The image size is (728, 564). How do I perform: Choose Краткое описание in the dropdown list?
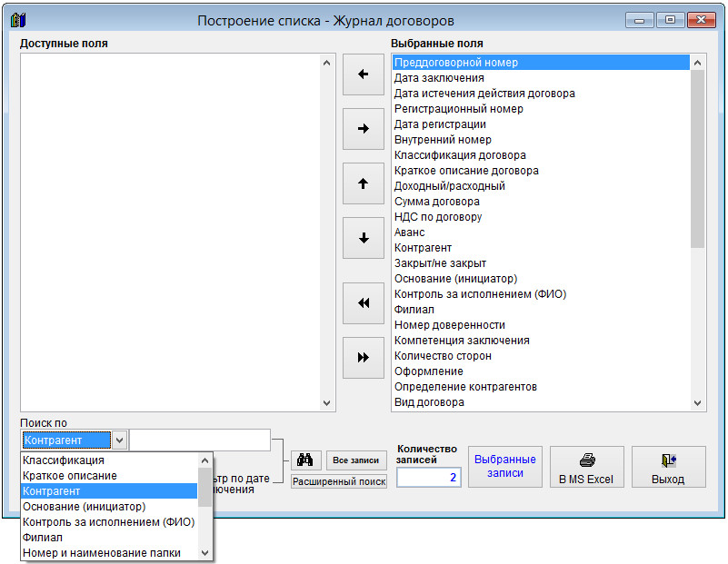pos(110,475)
